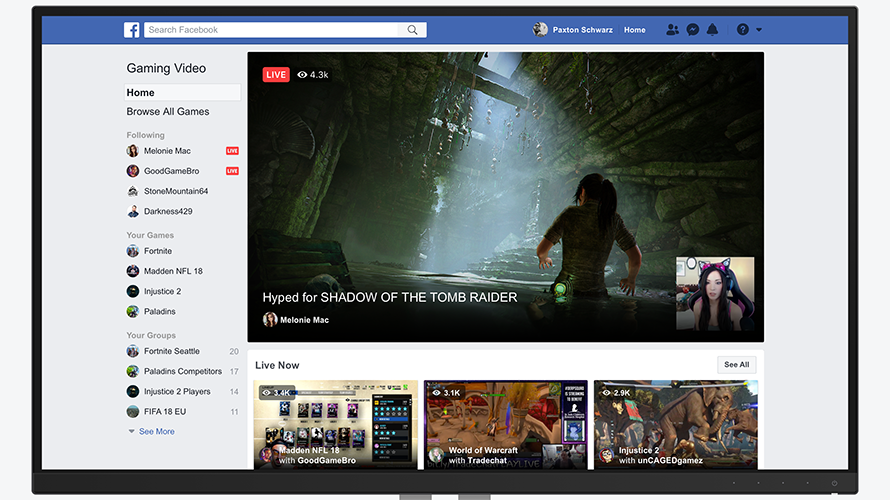The width and height of the screenshot is (890, 500).
Task: Open the friend requests icon
Action: coord(673,30)
